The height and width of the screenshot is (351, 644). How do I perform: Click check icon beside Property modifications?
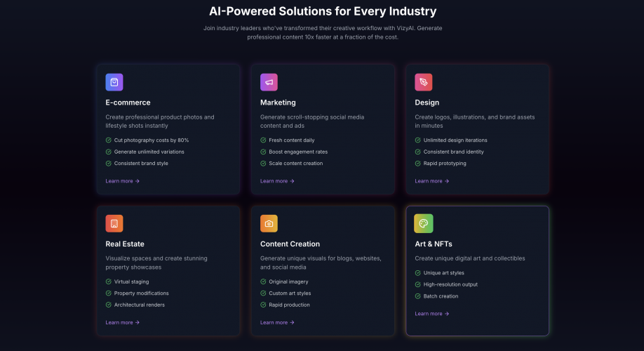(109, 293)
